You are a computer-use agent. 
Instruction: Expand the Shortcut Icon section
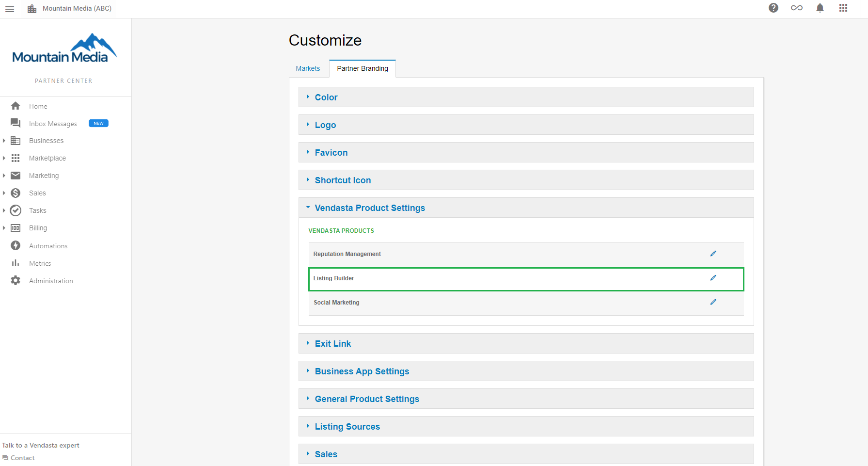pos(526,180)
